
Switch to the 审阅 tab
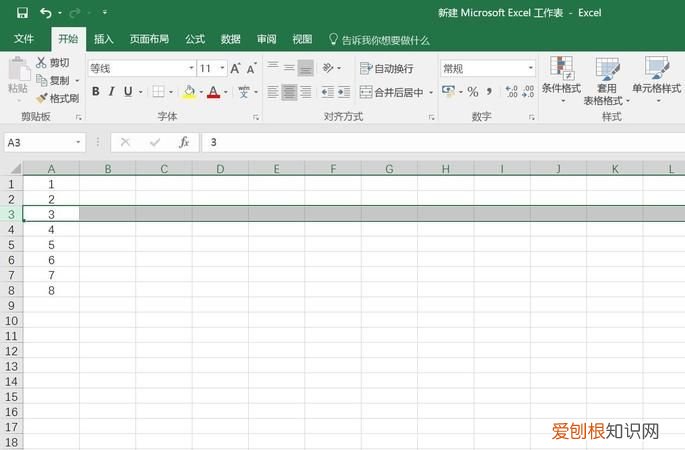tap(266, 39)
